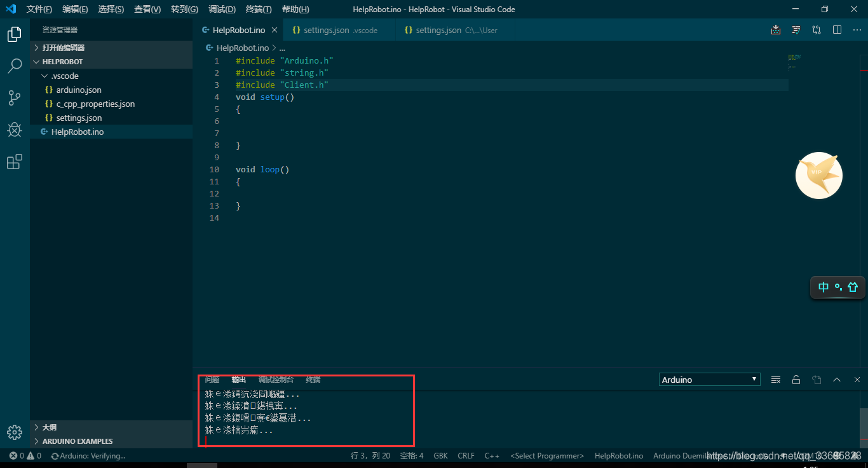Open the Extensions view in activity bar

pyautogui.click(x=15, y=162)
